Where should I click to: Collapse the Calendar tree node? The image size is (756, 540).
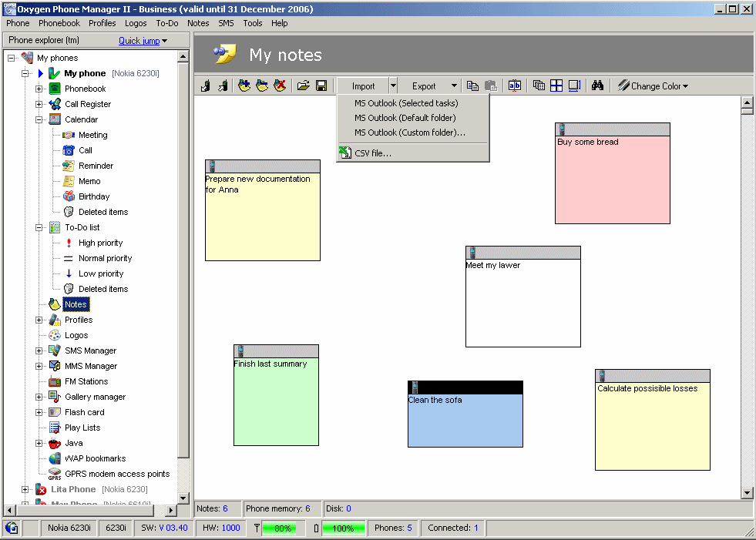39,119
